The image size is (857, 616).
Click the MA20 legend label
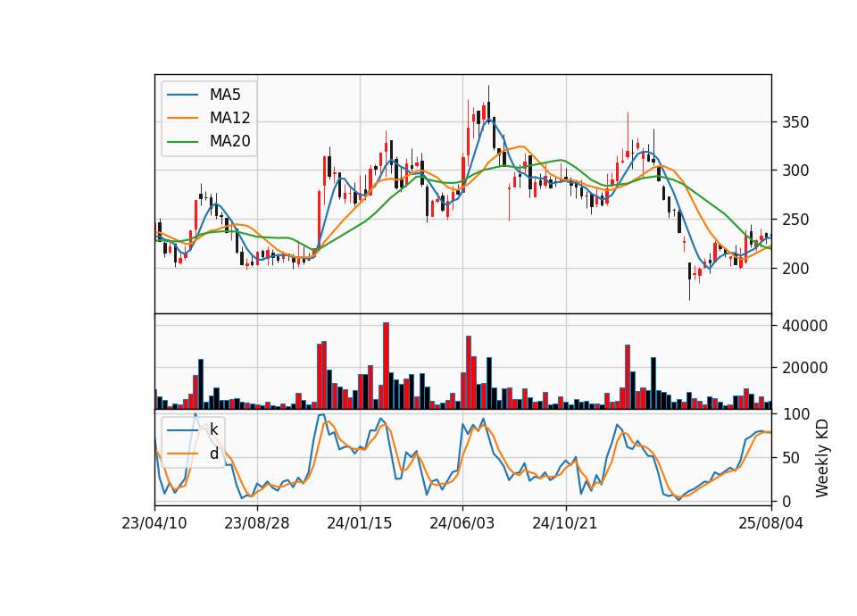229,141
